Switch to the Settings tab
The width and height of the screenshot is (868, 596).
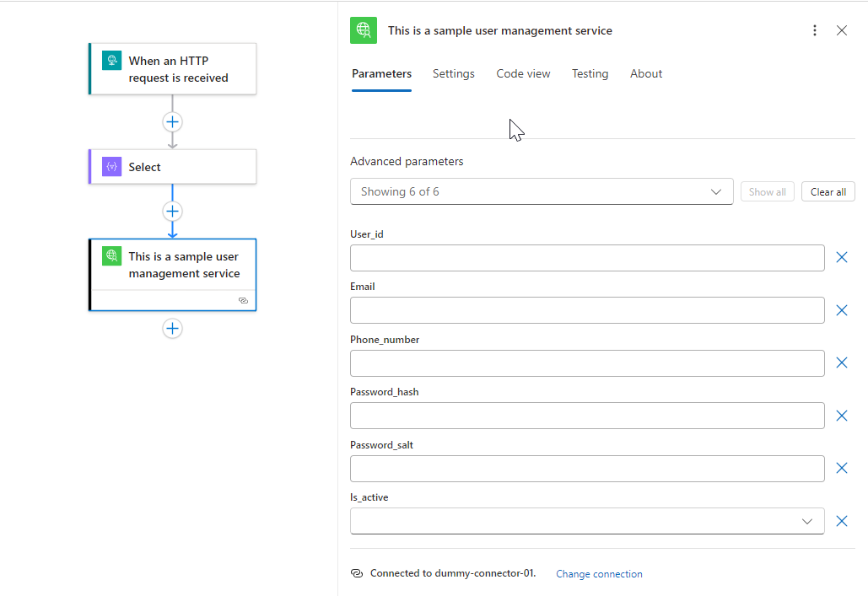[x=453, y=74]
